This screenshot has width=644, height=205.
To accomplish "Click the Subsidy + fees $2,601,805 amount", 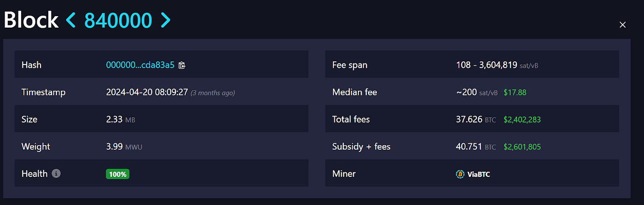I will click(x=522, y=147).
